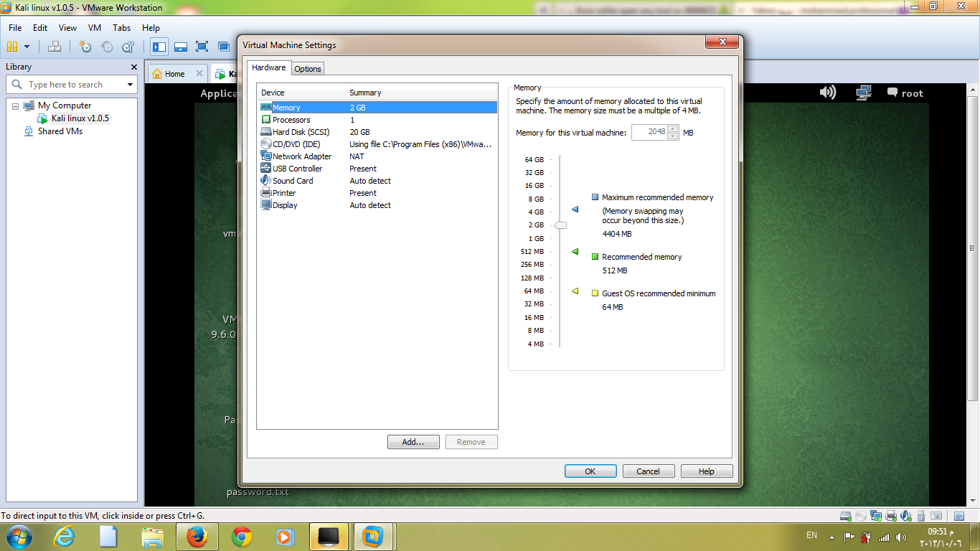The image size is (980, 551).
Task: Select the Hard Disk (SCSI) device
Action: pos(378,132)
